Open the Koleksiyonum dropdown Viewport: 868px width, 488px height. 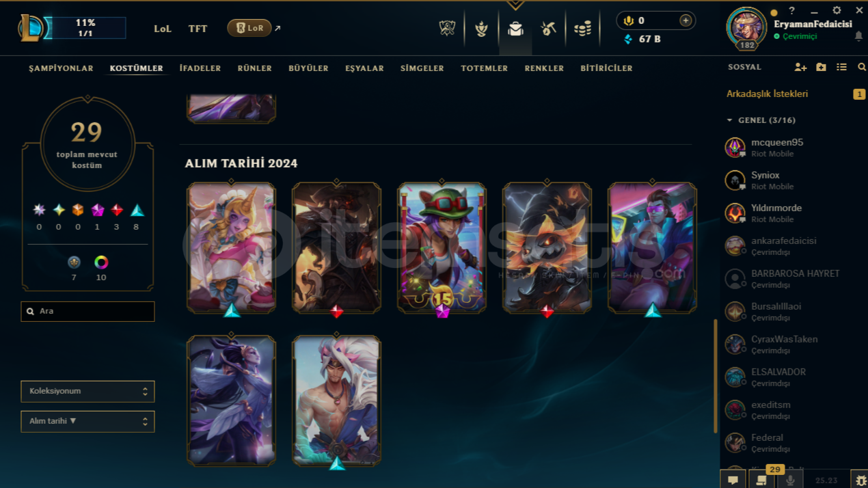[x=87, y=392]
